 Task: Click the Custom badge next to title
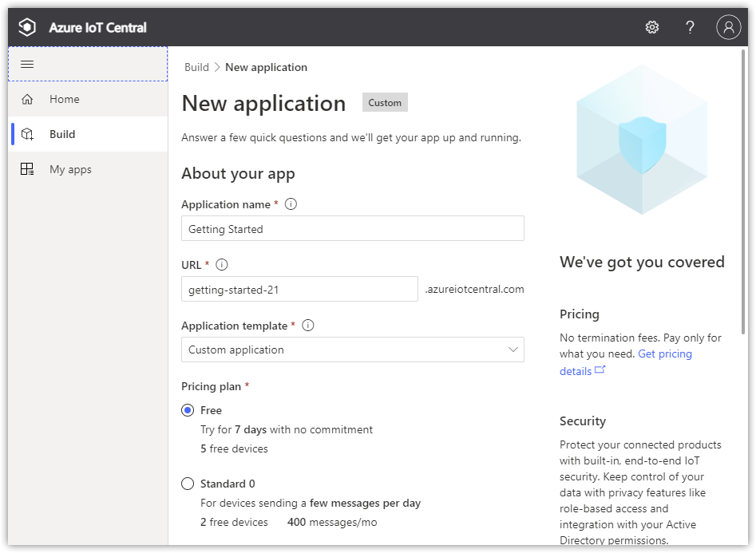[x=385, y=103]
